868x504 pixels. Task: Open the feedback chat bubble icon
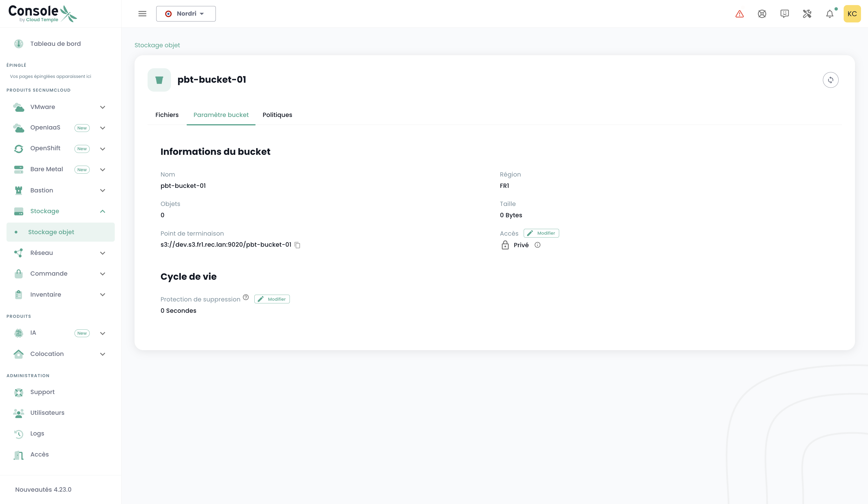click(784, 14)
